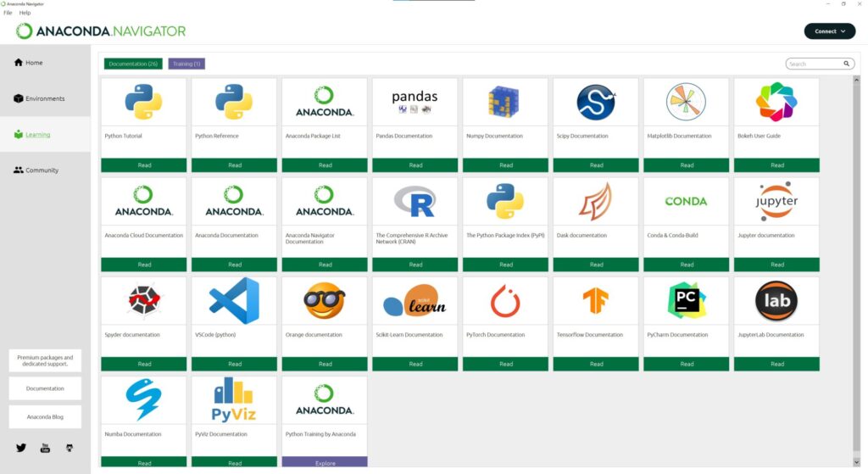Click the search magnifier icon
The image size is (868, 474).
point(847,64)
